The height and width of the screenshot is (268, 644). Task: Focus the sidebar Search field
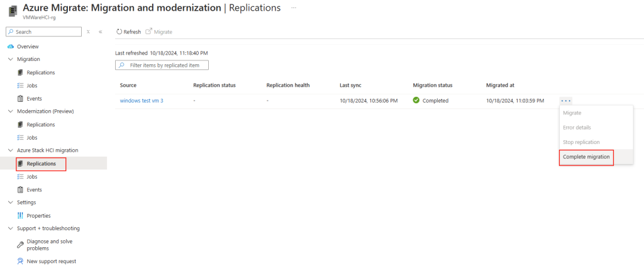tap(43, 31)
